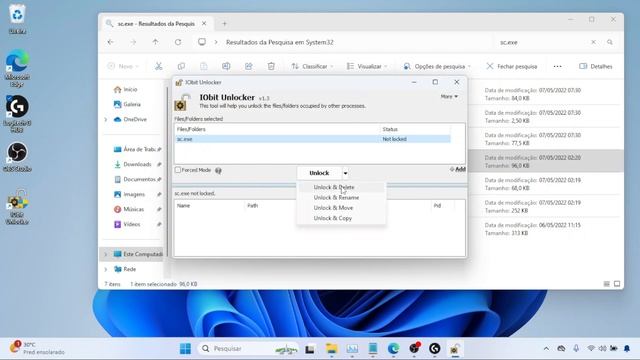The height and width of the screenshot is (360, 640).
Task: Choose Unlock & Rename option
Action: point(336,198)
